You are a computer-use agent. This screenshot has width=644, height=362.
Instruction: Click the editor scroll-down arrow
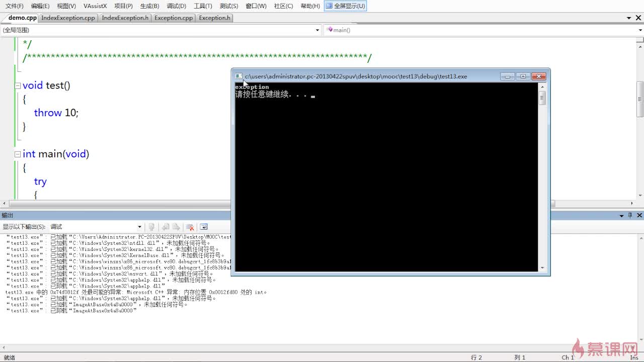[x=640, y=196]
